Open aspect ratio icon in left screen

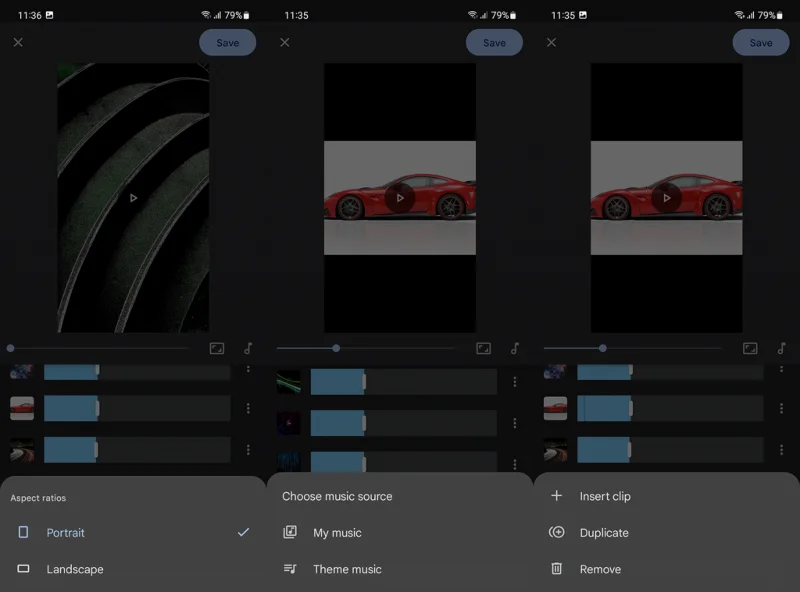(x=217, y=349)
